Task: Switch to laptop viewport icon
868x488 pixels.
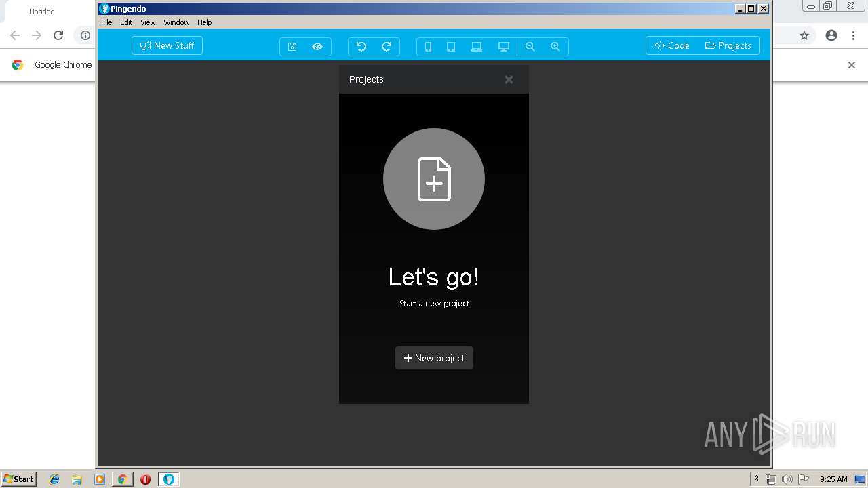Action: click(x=476, y=46)
